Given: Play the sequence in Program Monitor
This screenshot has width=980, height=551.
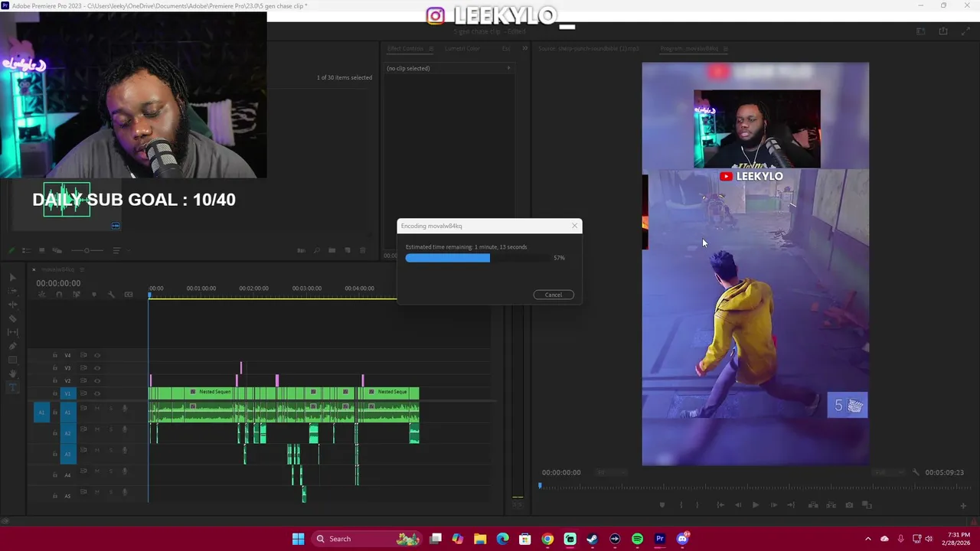Looking at the screenshot, I should point(756,505).
